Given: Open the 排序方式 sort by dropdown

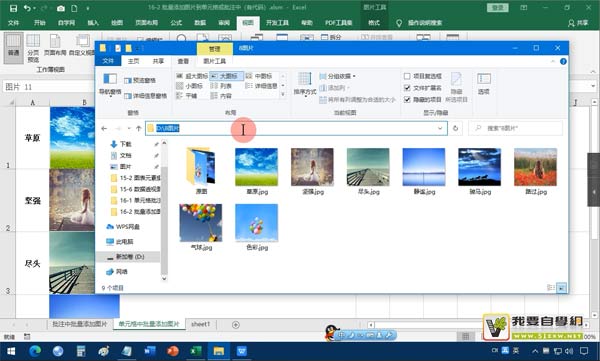Looking at the screenshot, I should (305, 85).
